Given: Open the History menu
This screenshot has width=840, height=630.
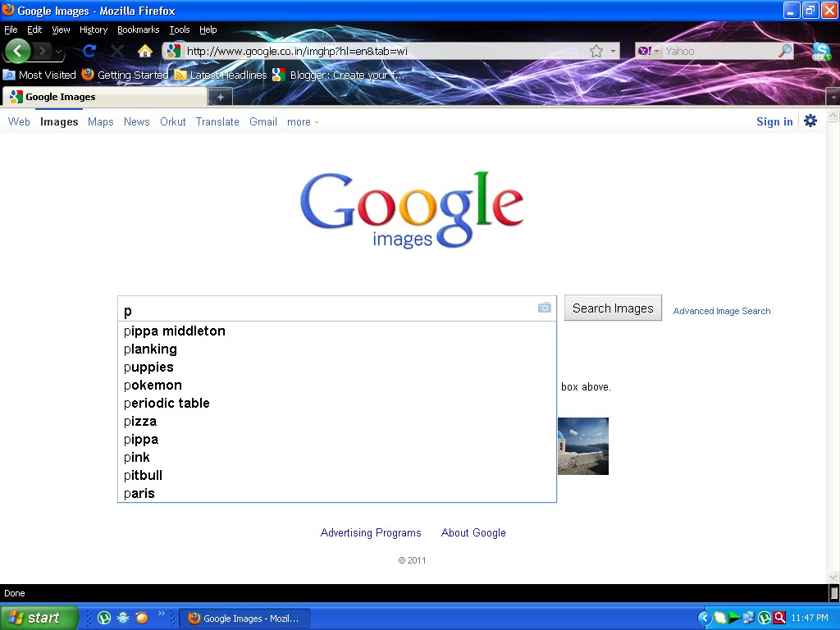Looking at the screenshot, I should click(x=94, y=30).
